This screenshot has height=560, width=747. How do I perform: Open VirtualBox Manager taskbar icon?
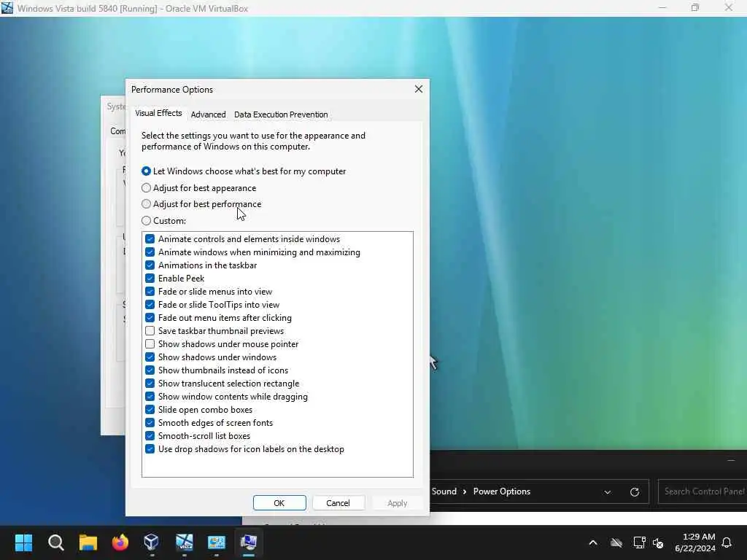tap(152, 542)
